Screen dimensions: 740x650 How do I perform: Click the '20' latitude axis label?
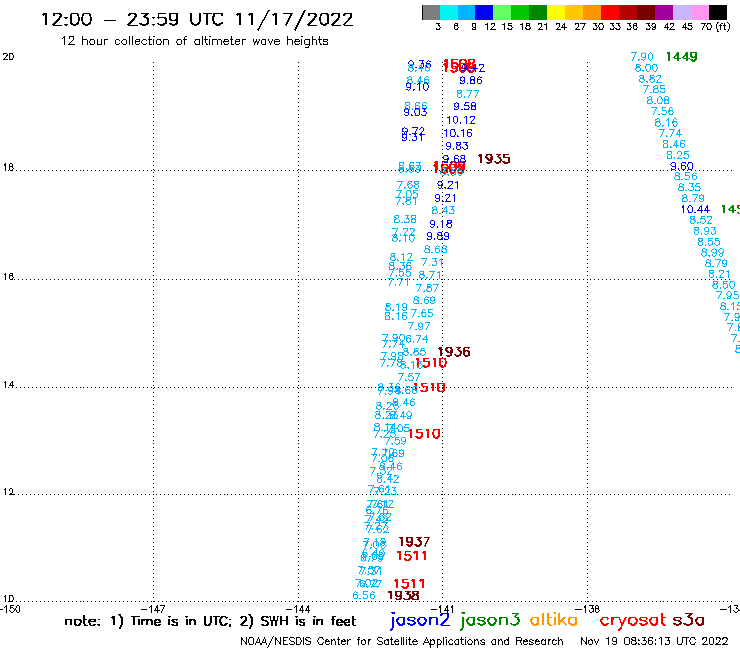click(x=8, y=57)
